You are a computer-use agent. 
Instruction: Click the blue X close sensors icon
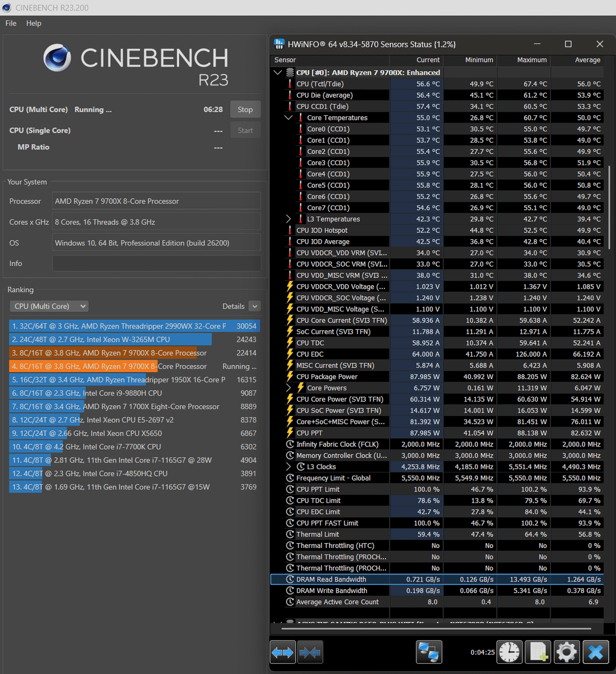(x=595, y=652)
